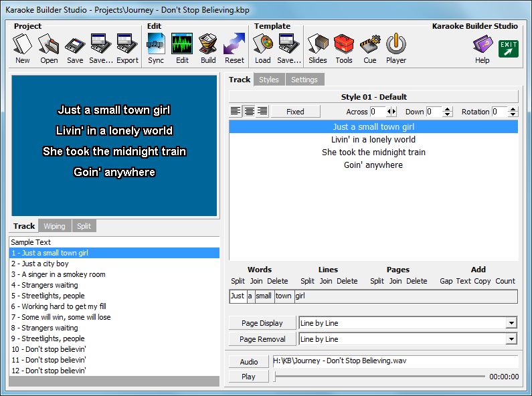Build the karaoke track
The height and width of the screenshot is (396, 532).
(208, 48)
